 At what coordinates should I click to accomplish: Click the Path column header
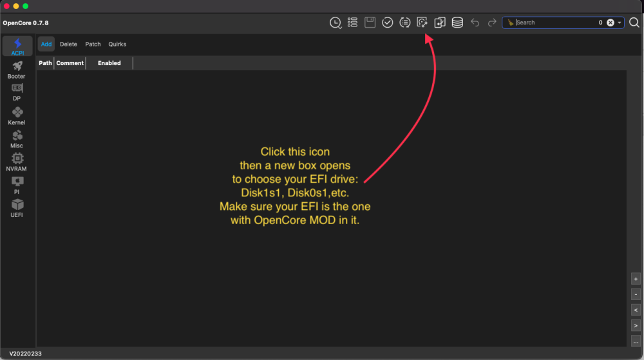[x=45, y=63]
